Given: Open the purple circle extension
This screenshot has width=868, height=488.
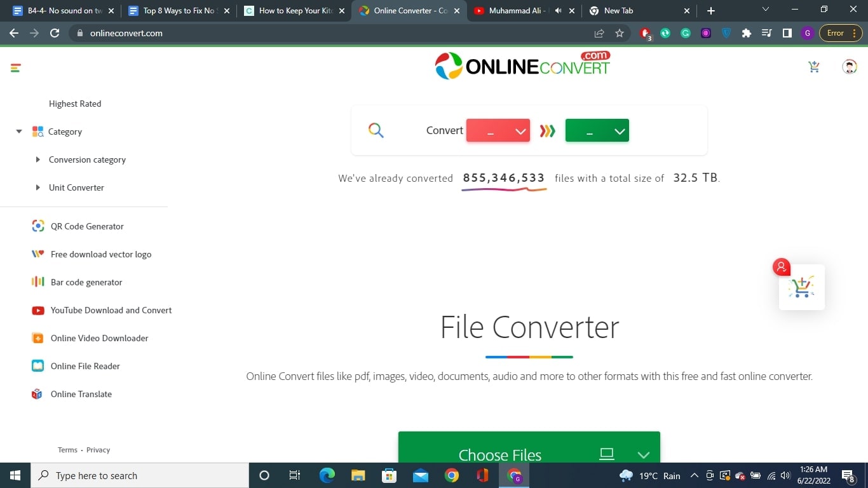Looking at the screenshot, I should coord(706,33).
